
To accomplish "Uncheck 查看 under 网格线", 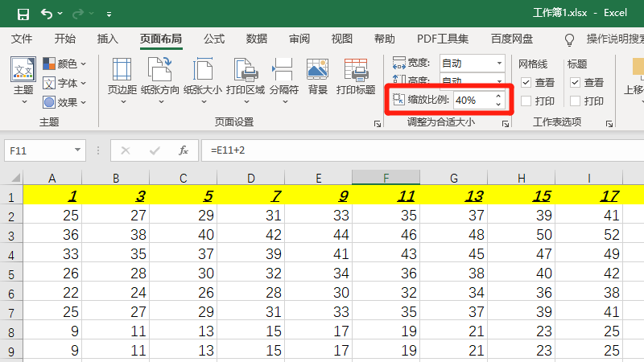I will [x=526, y=83].
